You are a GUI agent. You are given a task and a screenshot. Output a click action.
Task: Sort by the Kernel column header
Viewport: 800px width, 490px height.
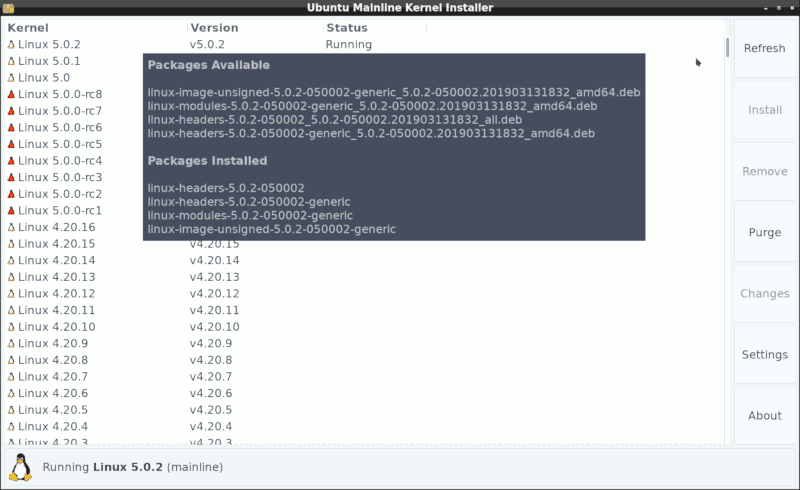point(96,28)
